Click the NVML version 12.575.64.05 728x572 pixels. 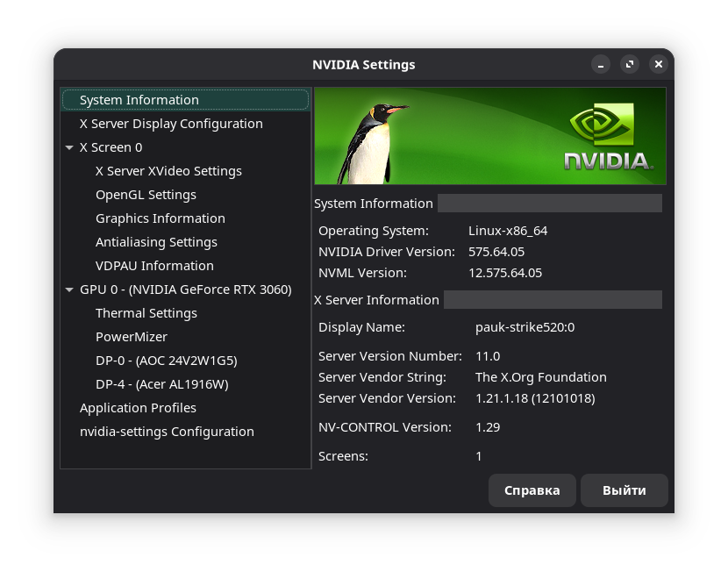pyautogui.click(x=505, y=273)
